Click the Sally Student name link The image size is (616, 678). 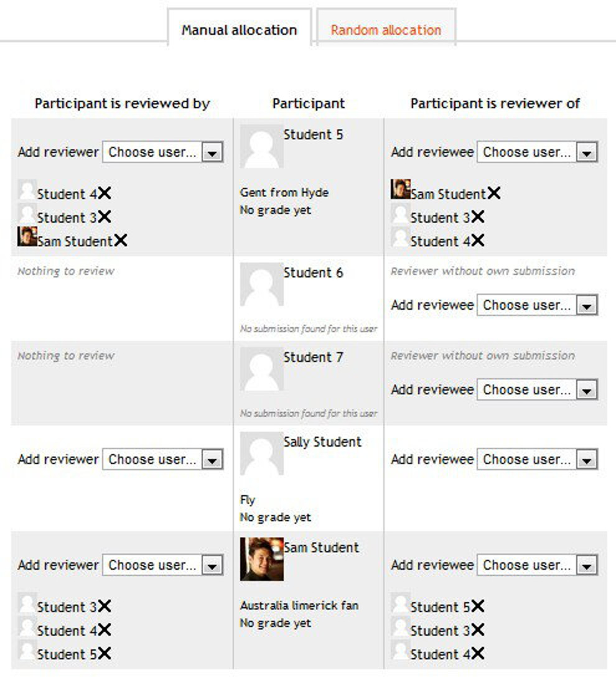[322, 442]
